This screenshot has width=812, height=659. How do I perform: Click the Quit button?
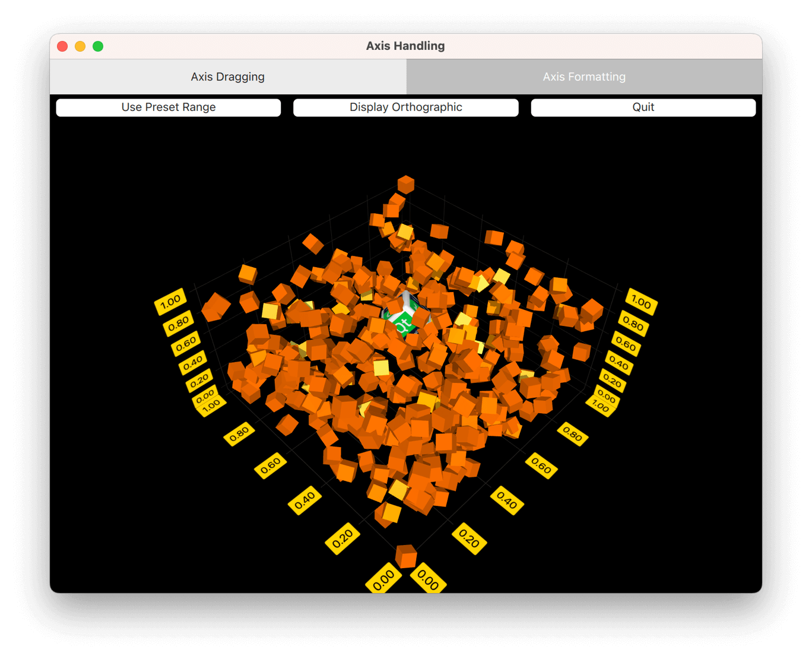[x=643, y=107]
